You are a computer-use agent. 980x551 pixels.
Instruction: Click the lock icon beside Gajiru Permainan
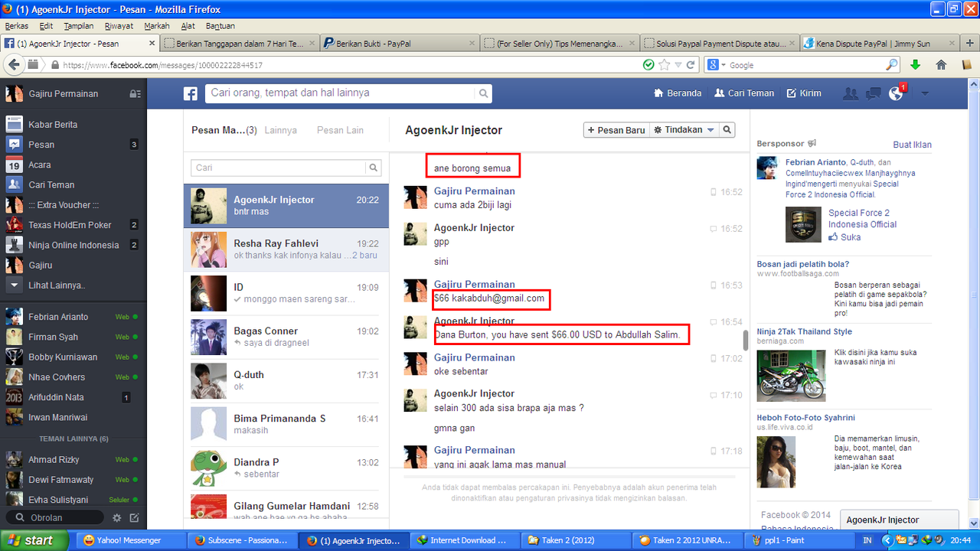135,93
